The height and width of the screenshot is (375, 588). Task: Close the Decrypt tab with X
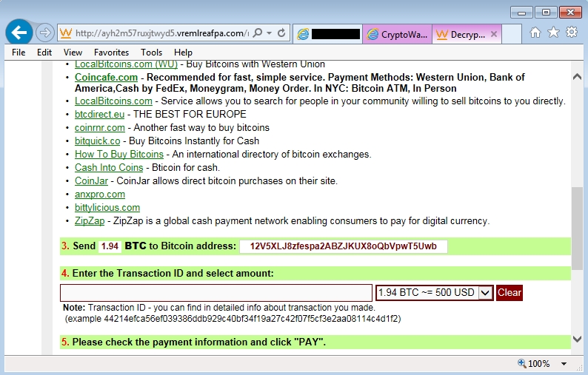[x=494, y=34]
